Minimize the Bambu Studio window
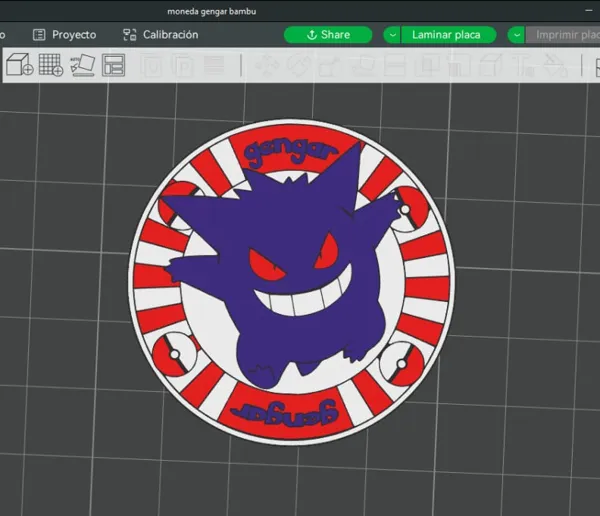The height and width of the screenshot is (516, 600). 589,11
